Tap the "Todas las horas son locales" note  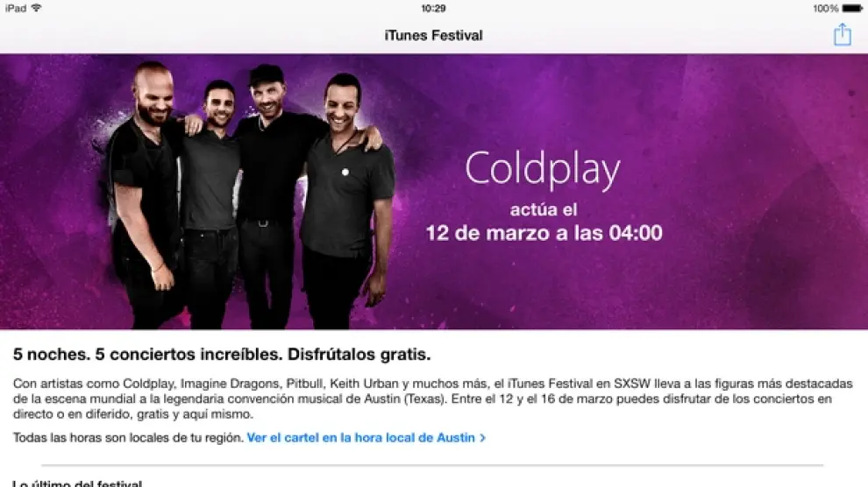coord(128,437)
